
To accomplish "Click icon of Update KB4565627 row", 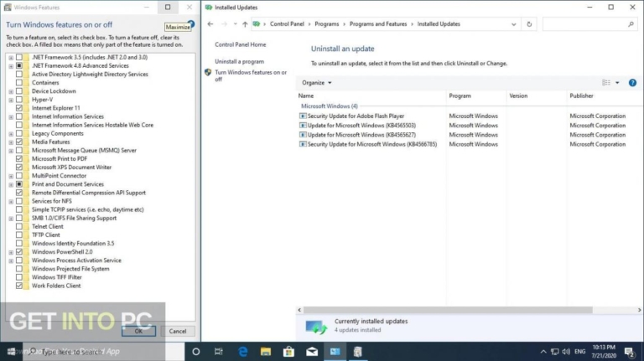I will (x=303, y=135).
